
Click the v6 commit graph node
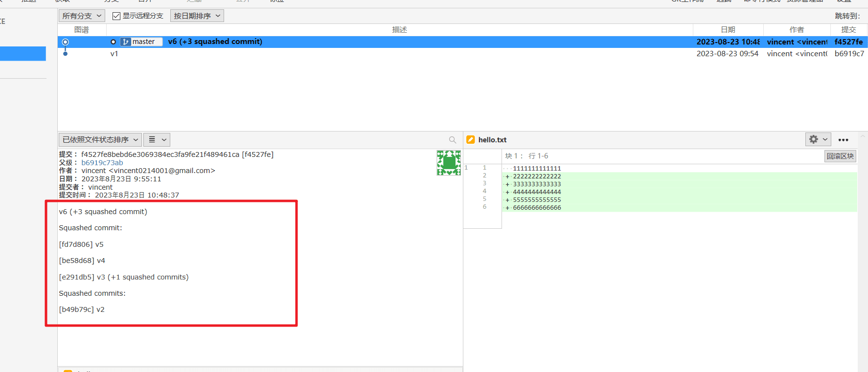65,42
